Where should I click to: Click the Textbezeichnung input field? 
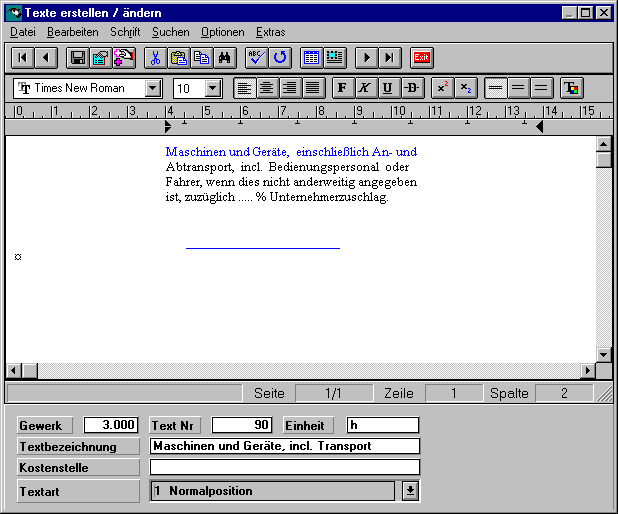pos(284,446)
